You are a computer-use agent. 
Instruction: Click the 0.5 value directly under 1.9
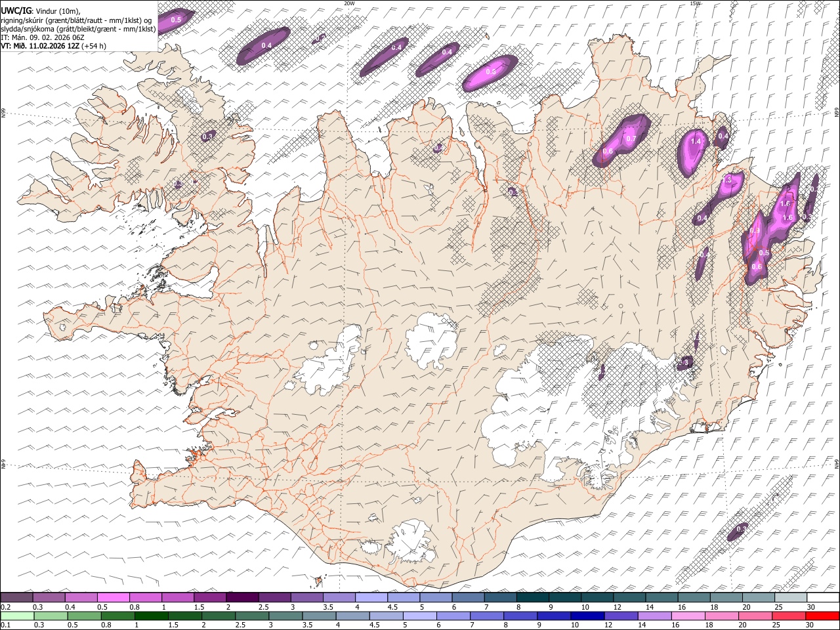[764, 253]
